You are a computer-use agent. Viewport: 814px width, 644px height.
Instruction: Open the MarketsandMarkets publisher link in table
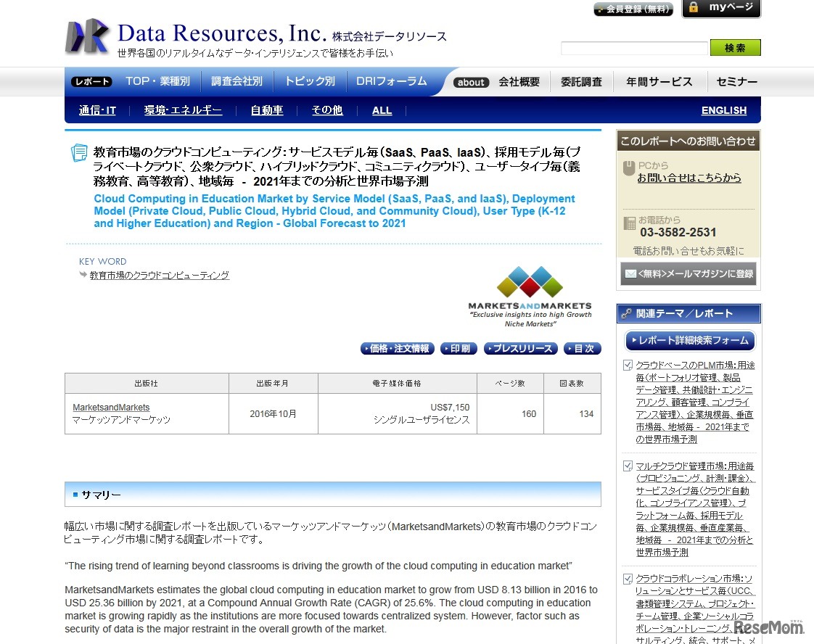pyautogui.click(x=111, y=408)
